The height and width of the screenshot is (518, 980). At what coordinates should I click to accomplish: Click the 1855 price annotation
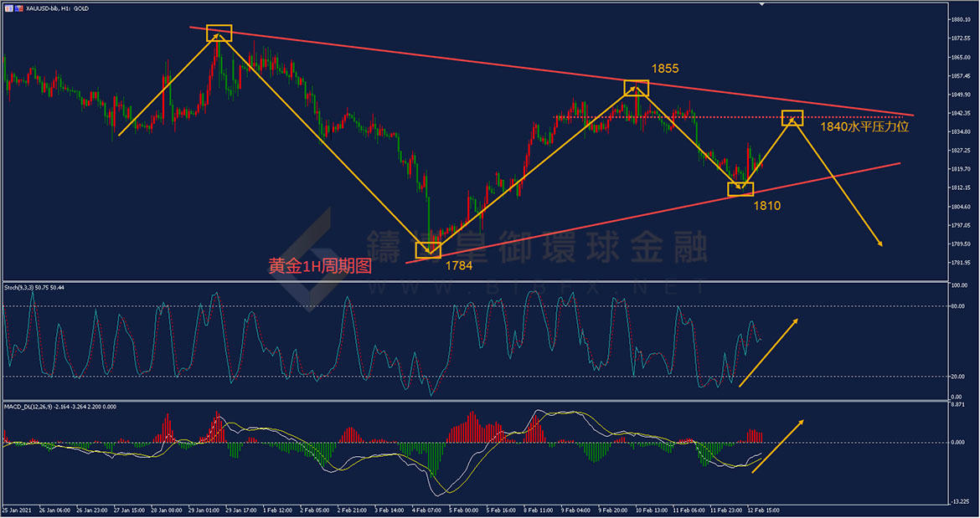[x=665, y=68]
